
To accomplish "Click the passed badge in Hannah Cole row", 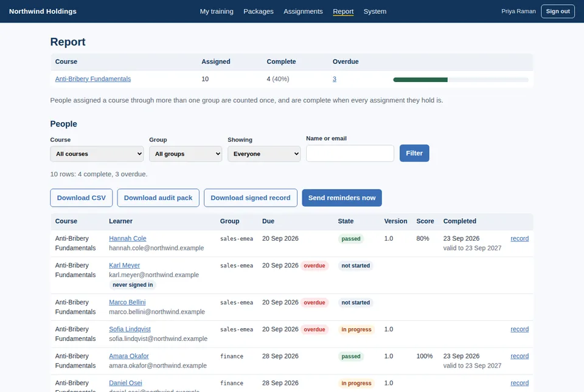I will tap(351, 239).
